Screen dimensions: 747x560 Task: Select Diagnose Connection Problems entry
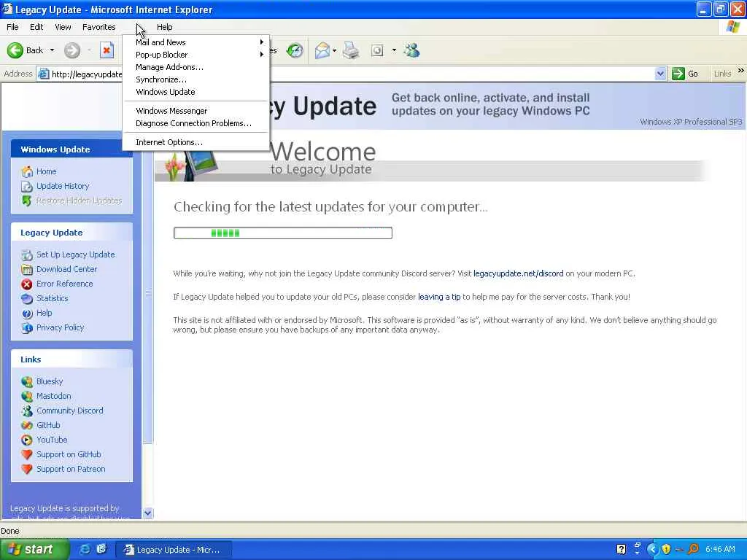[196, 123]
